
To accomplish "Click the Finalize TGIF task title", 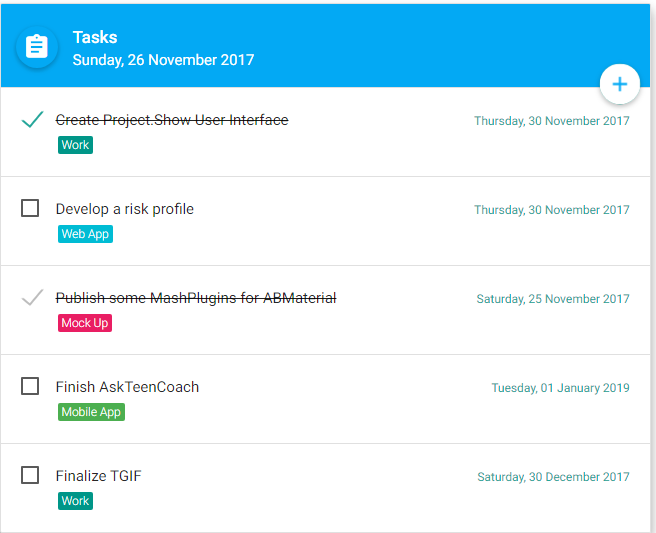I will (98, 476).
